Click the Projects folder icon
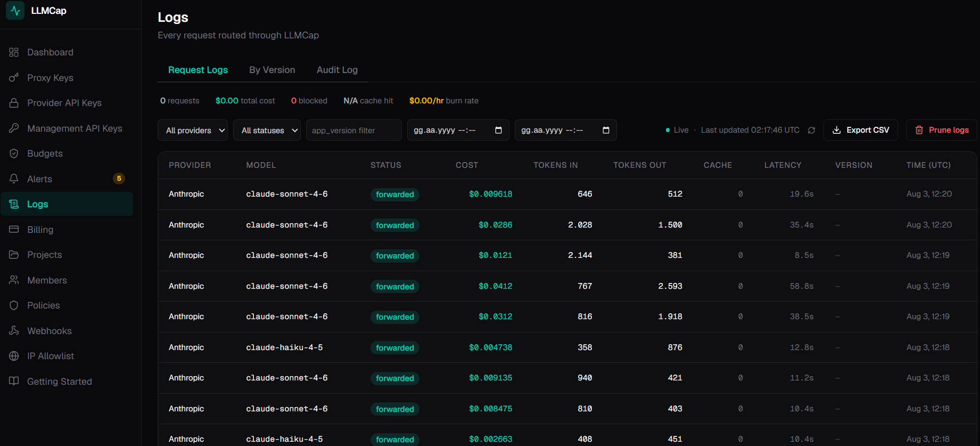 [14, 255]
